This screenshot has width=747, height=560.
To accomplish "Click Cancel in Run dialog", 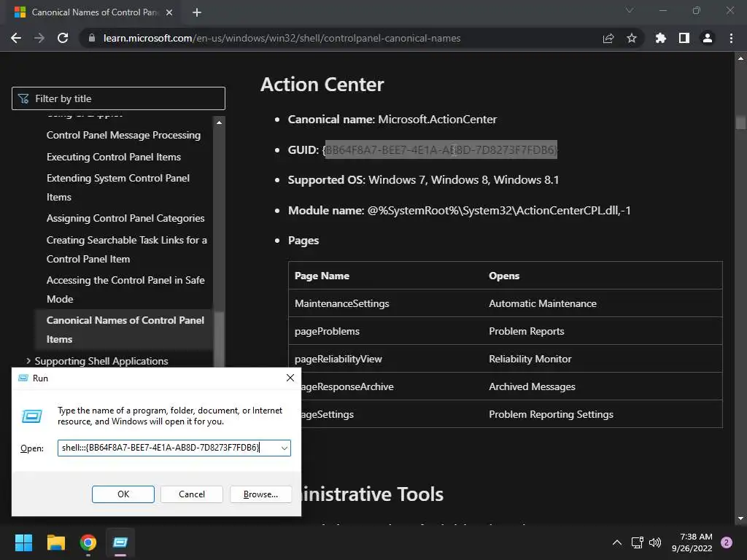I will pyautogui.click(x=192, y=494).
